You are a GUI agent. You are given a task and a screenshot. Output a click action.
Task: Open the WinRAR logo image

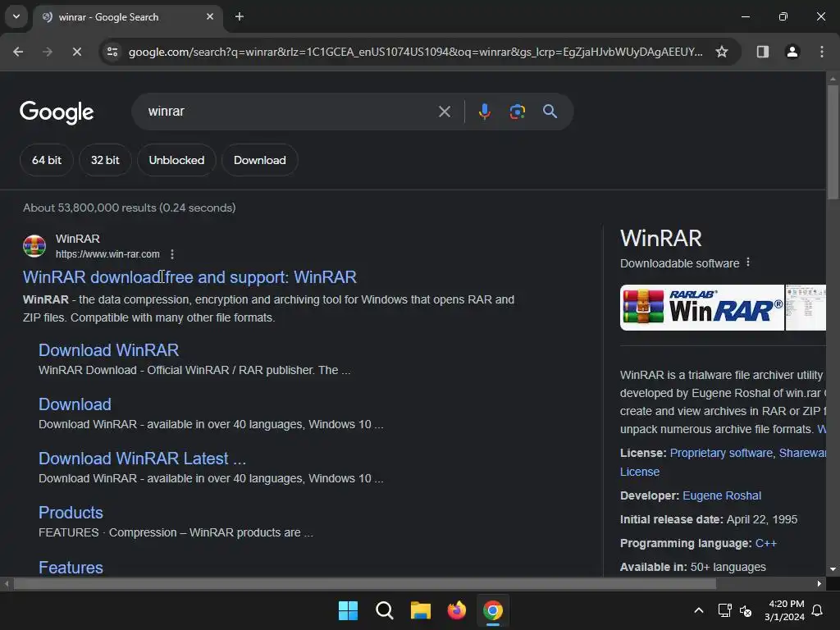pos(702,308)
